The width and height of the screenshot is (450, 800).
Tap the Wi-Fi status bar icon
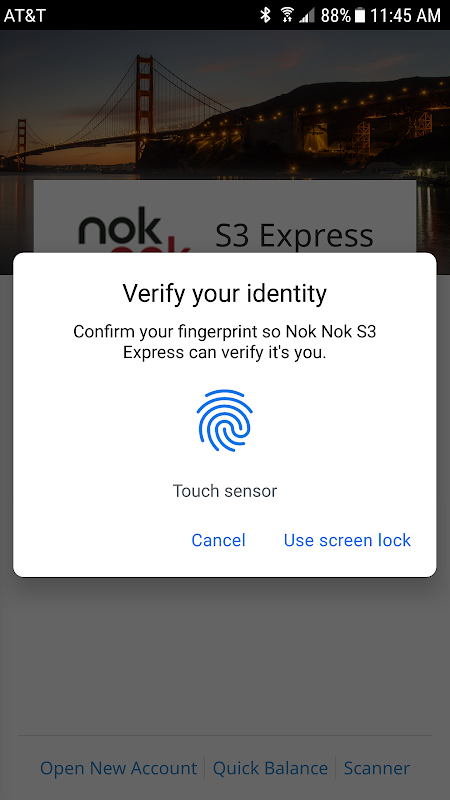click(287, 15)
